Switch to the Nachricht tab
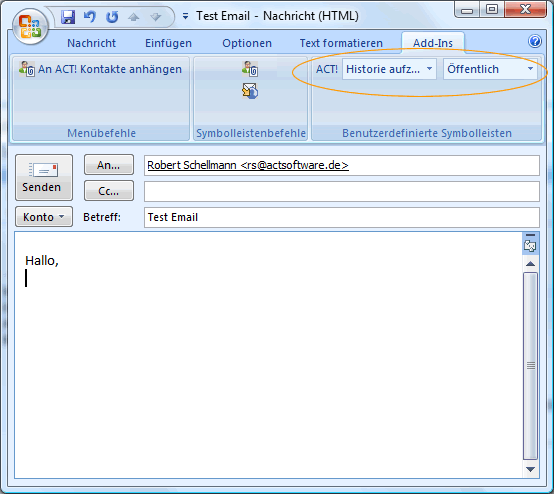Image resolution: width=554 pixels, height=494 pixels. (x=92, y=43)
